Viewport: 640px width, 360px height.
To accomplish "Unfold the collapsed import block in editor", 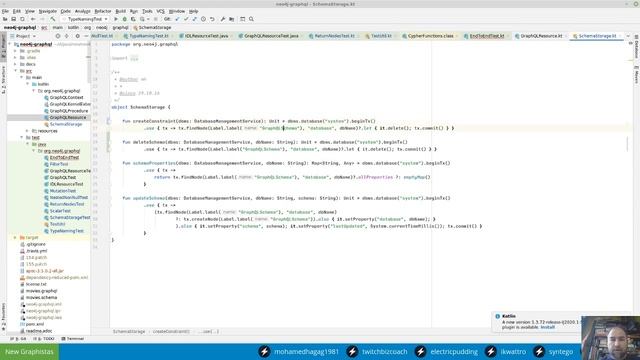I will pos(134,58).
